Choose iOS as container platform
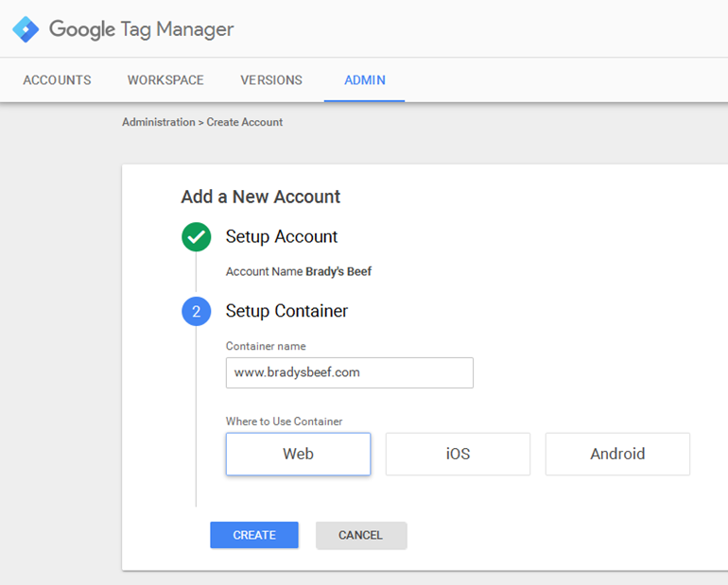This screenshot has height=585, width=728. pos(458,454)
